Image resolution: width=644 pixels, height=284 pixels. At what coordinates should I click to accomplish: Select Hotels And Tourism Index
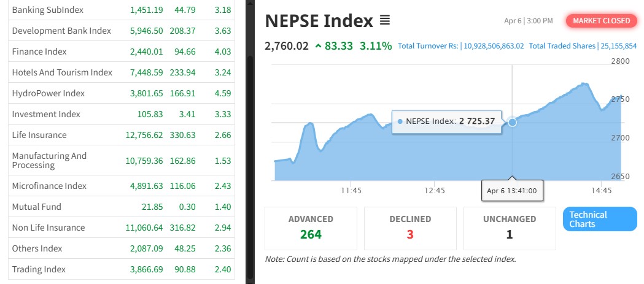click(62, 72)
